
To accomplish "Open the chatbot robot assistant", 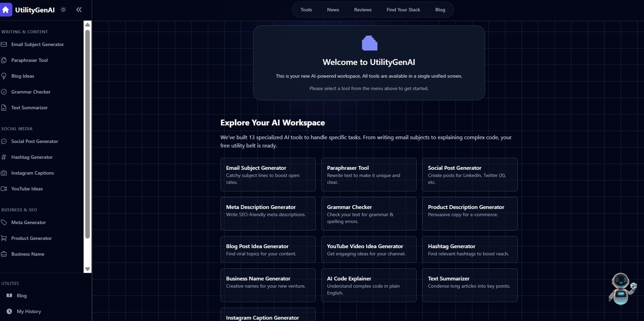I will click(x=621, y=289).
